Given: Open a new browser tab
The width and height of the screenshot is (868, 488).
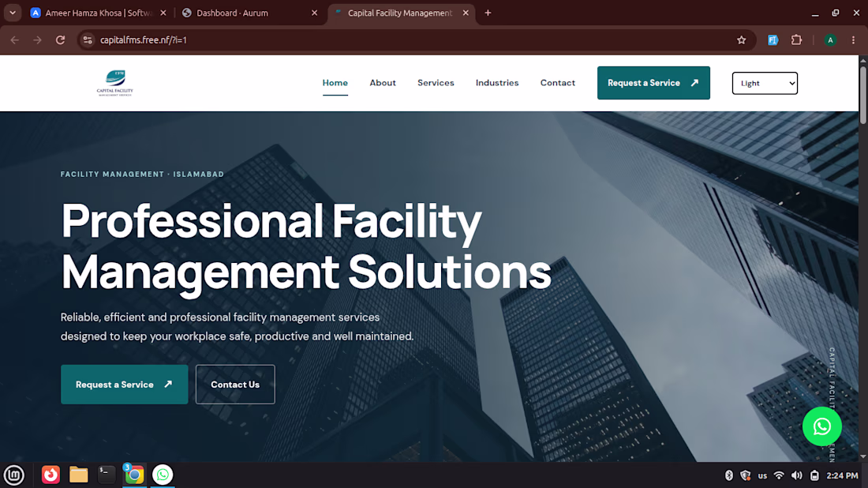Looking at the screenshot, I should click(x=488, y=13).
